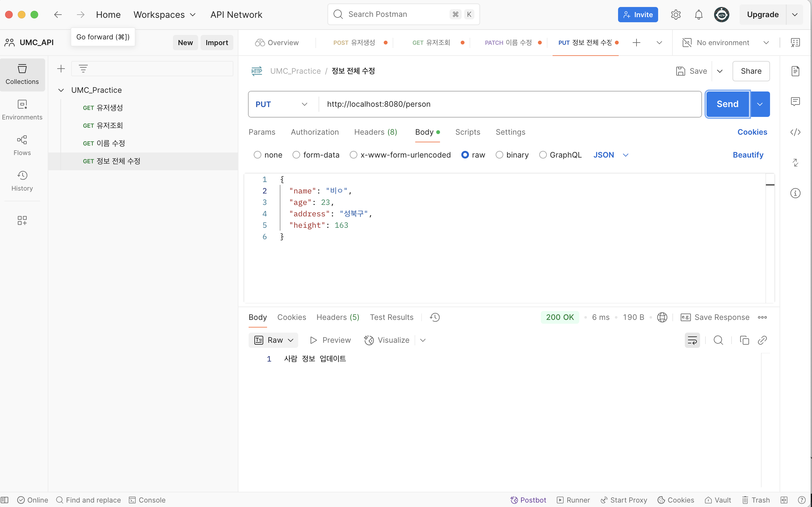Open the PUT method dropdown
The height and width of the screenshot is (507, 812).
pyautogui.click(x=281, y=104)
